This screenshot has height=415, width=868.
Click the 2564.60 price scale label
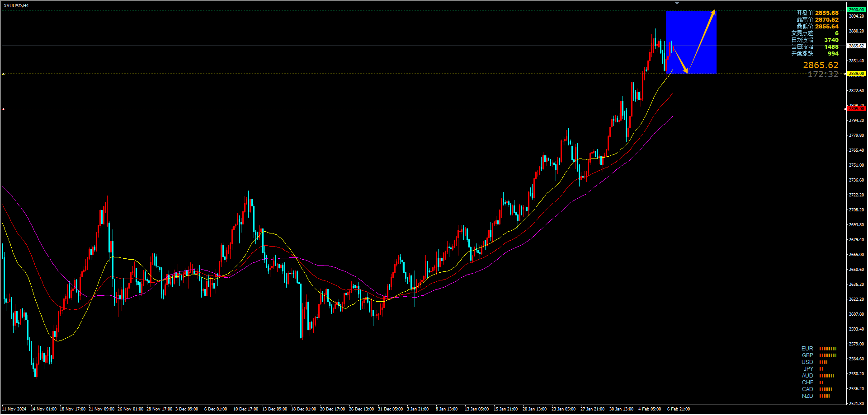(x=857, y=359)
